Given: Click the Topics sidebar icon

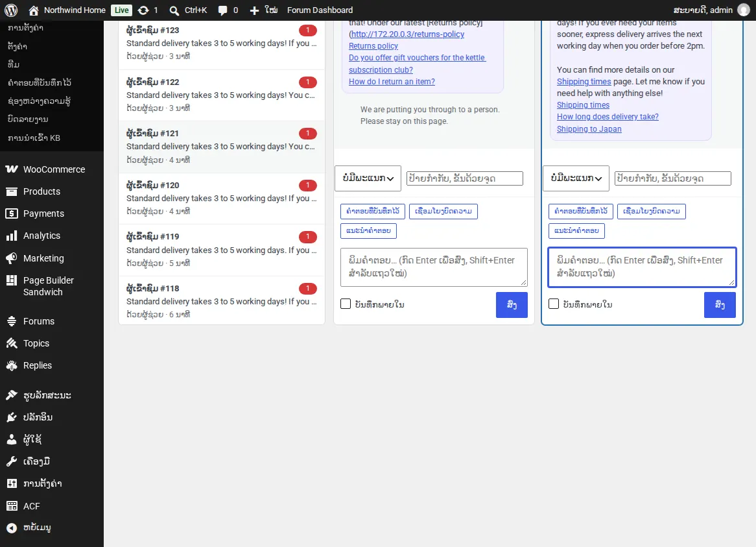Looking at the screenshot, I should click(12, 343).
